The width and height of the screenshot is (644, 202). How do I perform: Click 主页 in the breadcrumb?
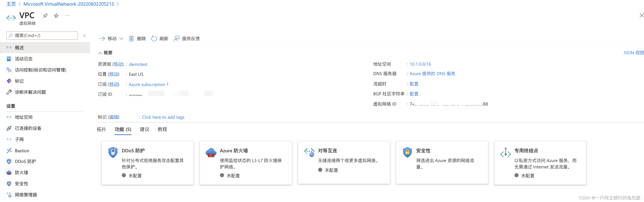click(x=11, y=4)
